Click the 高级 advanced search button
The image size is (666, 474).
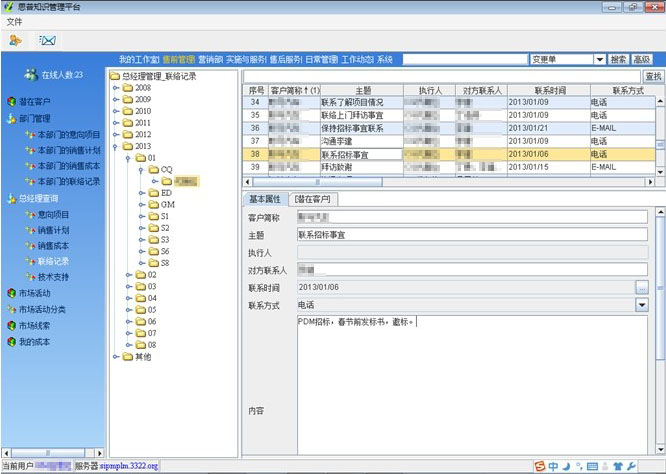(642, 60)
